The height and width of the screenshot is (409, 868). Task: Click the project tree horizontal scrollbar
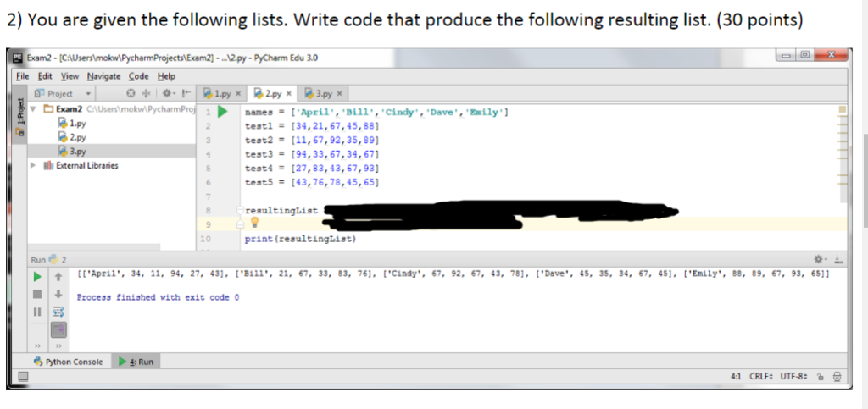[x=94, y=247]
